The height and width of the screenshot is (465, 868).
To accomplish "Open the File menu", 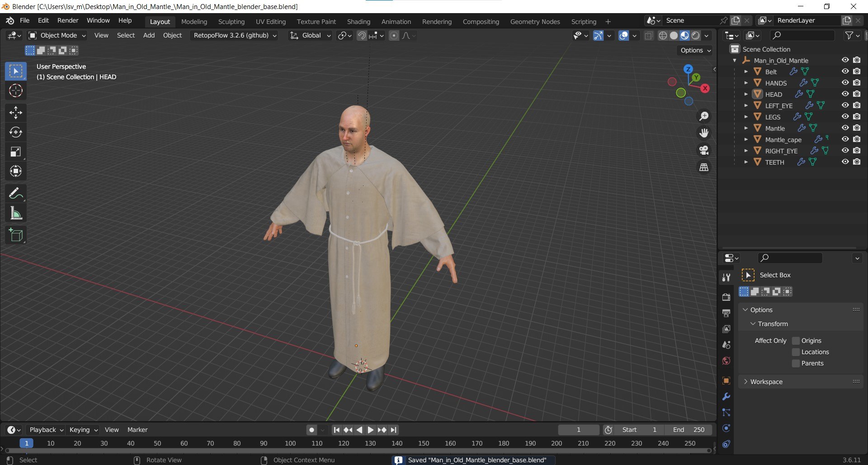I will pyautogui.click(x=25, y=21).
